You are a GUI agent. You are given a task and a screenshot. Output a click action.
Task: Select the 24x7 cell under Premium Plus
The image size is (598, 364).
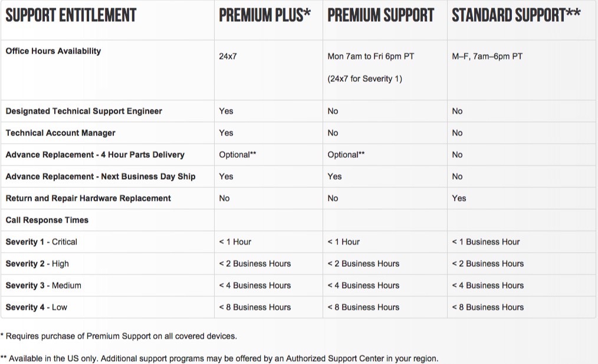coord(228,57)
